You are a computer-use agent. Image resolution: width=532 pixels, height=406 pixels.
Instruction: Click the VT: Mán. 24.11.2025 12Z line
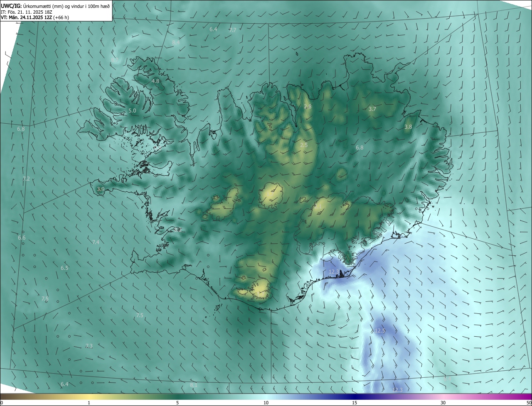coord(34,17)
